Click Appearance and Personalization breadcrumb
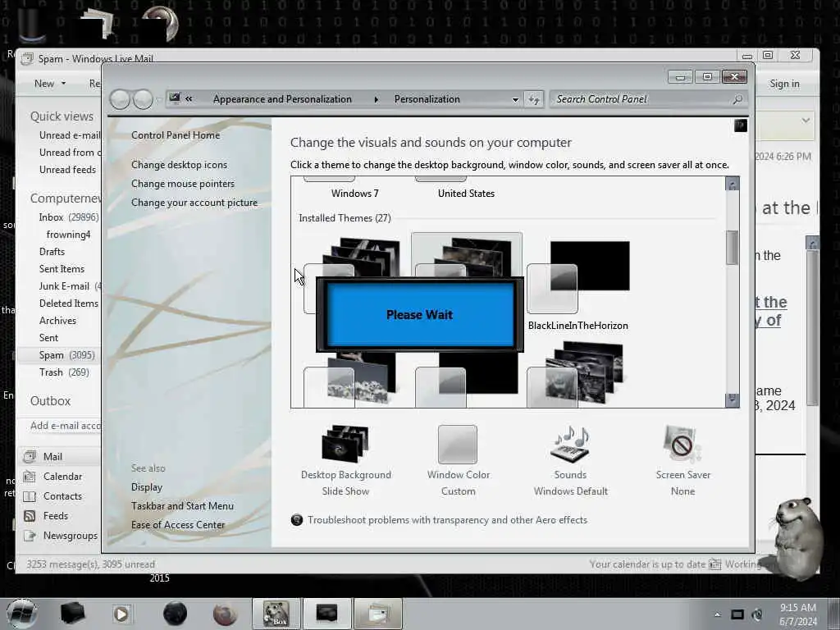840x630 pixels. tap(282, 99)
